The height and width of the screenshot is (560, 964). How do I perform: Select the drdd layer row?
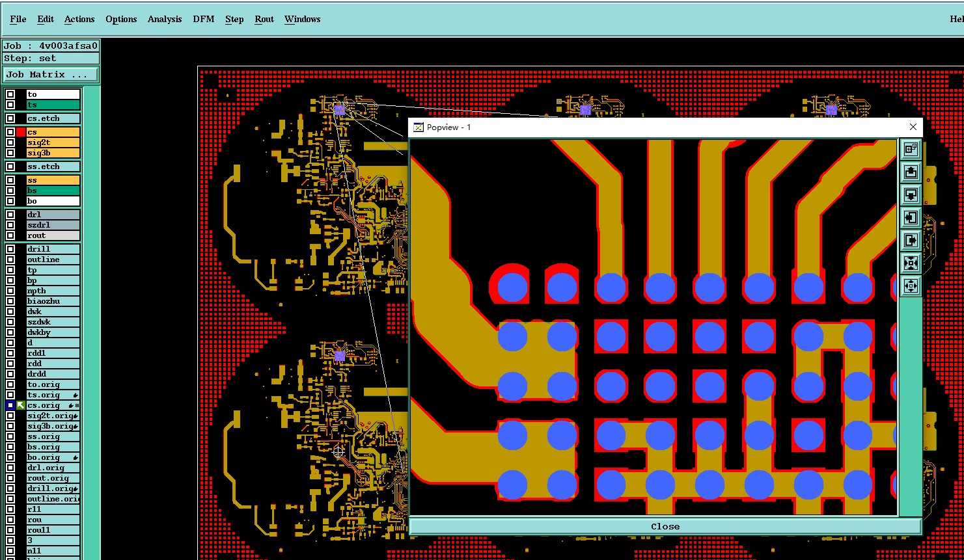coord(53,374)
